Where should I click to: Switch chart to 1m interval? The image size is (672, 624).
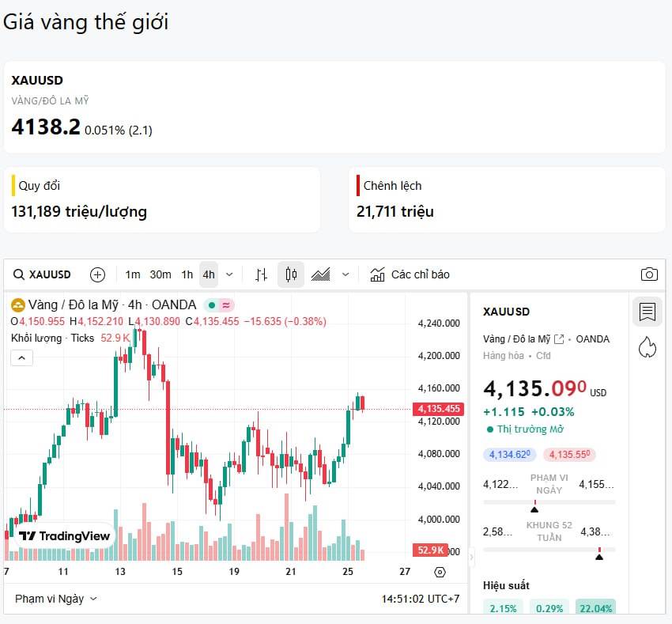tap(133, 274)
